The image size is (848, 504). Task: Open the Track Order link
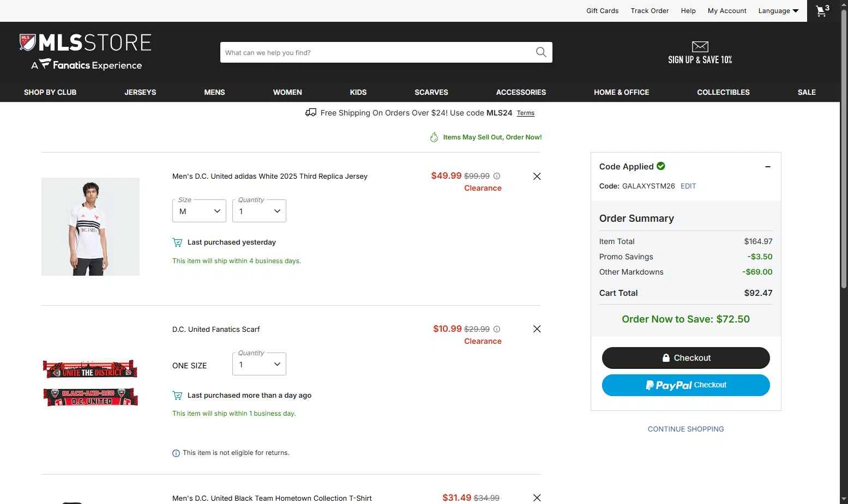[x=649, y=11]
